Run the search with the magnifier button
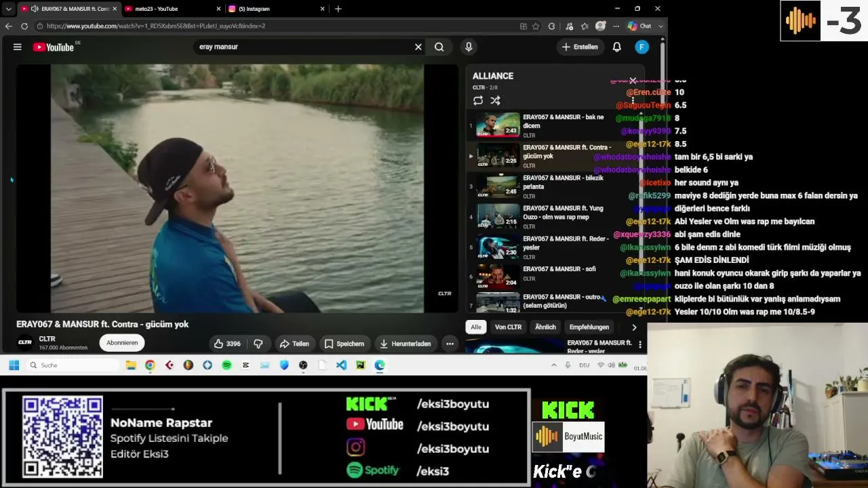This screenshot has height=488, width=868. pos(439,47)
